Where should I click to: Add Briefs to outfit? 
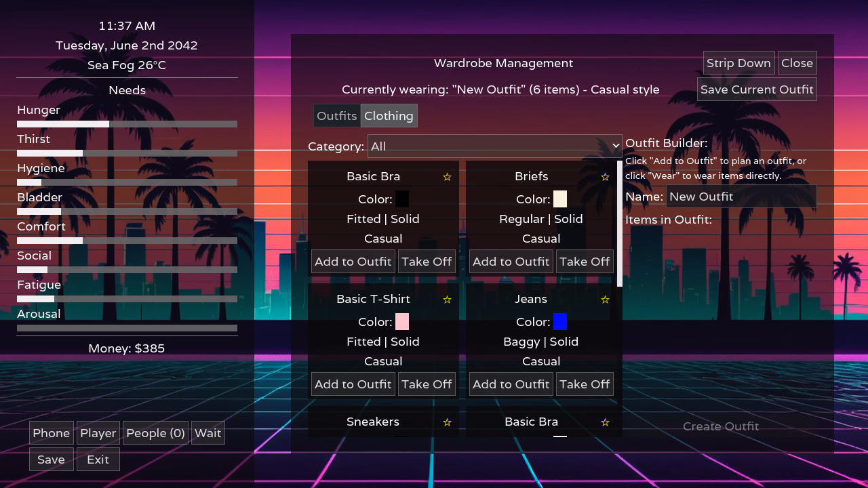(511, 262)
